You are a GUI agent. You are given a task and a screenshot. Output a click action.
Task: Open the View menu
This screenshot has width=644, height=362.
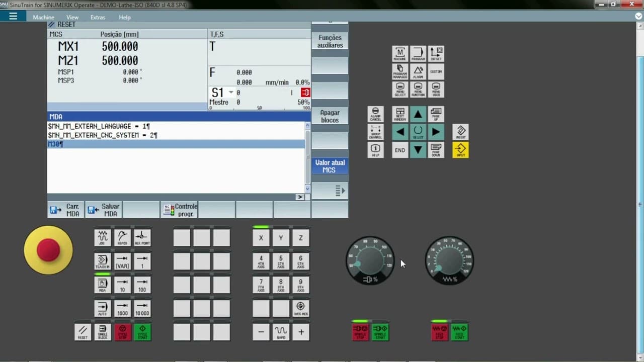tap(72, 17)
